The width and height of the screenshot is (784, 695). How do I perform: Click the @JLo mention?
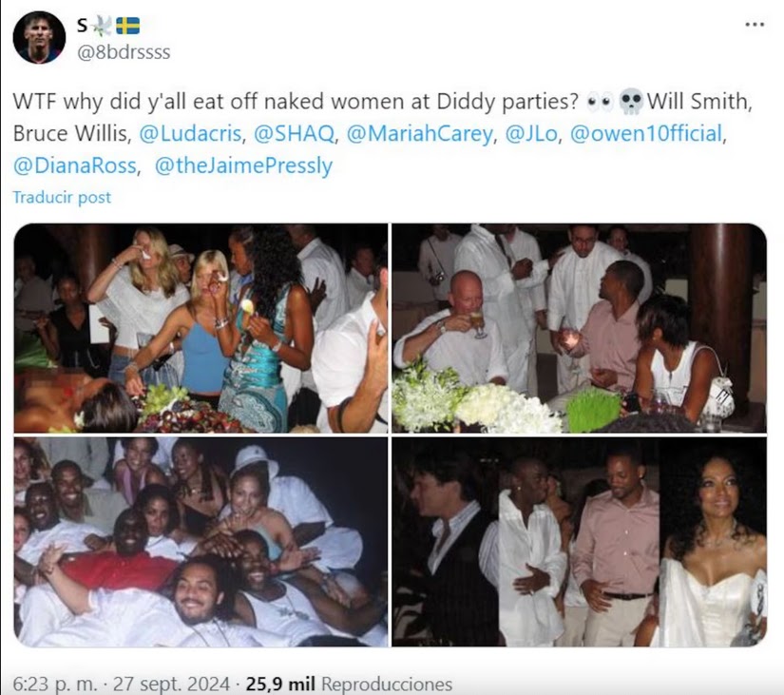coord(531,134)
